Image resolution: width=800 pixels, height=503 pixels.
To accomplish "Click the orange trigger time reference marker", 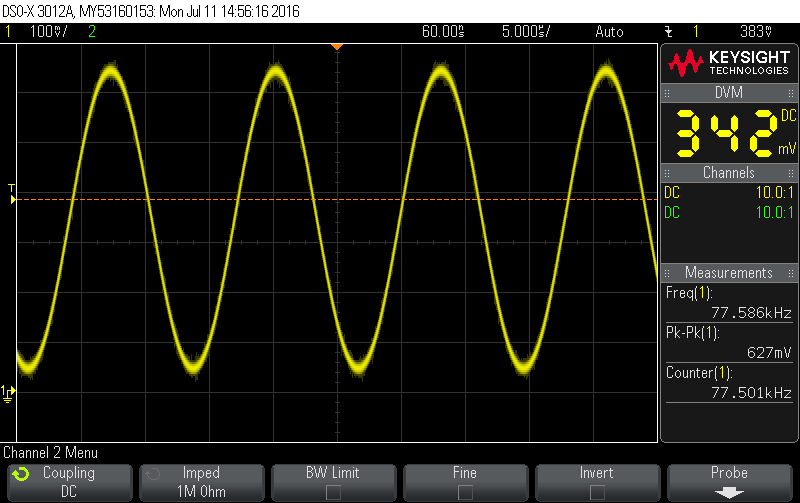I will [x=337, y=46].
